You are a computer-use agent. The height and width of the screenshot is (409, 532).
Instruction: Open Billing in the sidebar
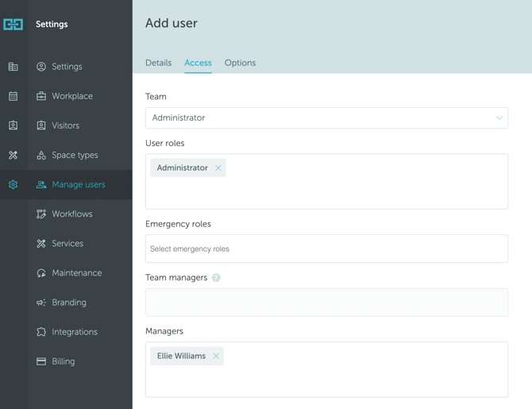63,361
